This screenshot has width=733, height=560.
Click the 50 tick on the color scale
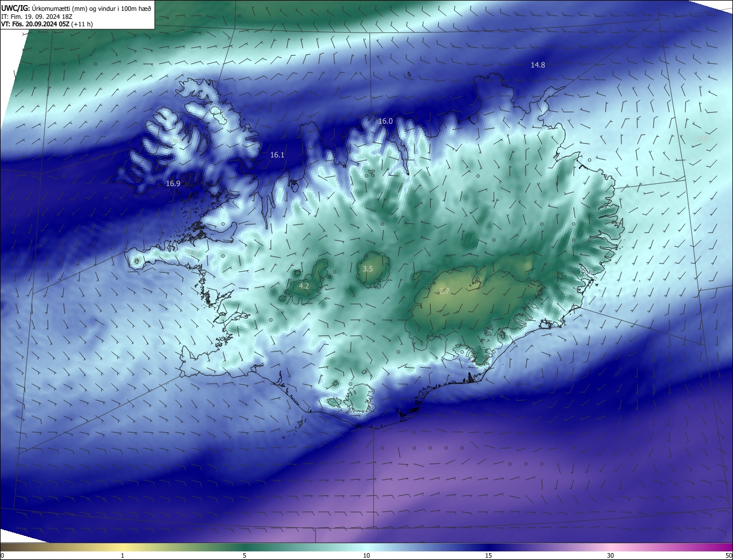[728, 555]
